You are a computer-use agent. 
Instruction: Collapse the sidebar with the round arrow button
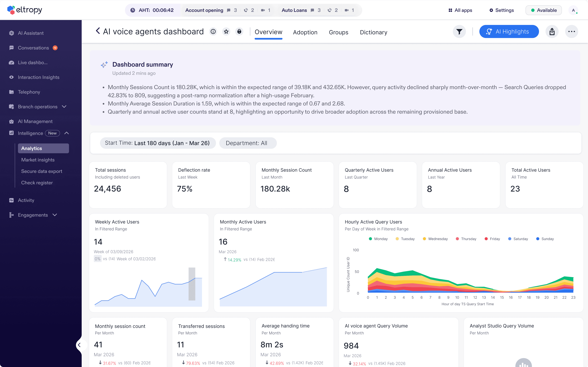[x=79, y=345]
